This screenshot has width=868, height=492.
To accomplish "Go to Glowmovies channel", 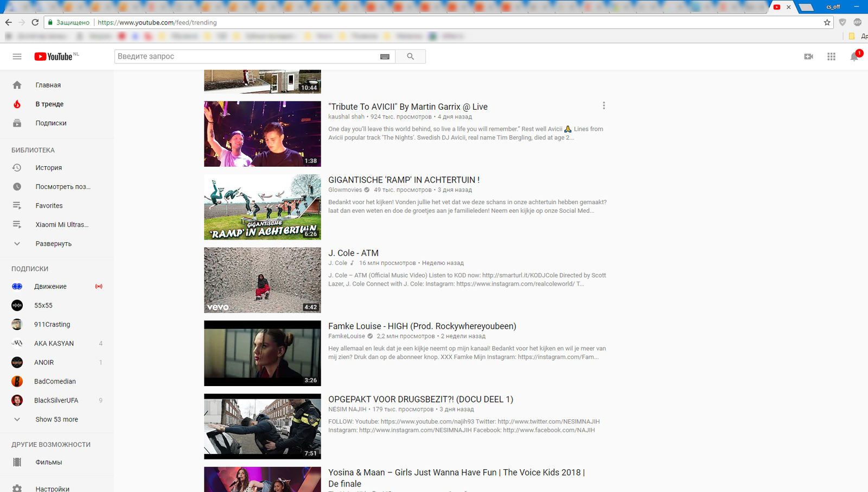I will 345,190.
